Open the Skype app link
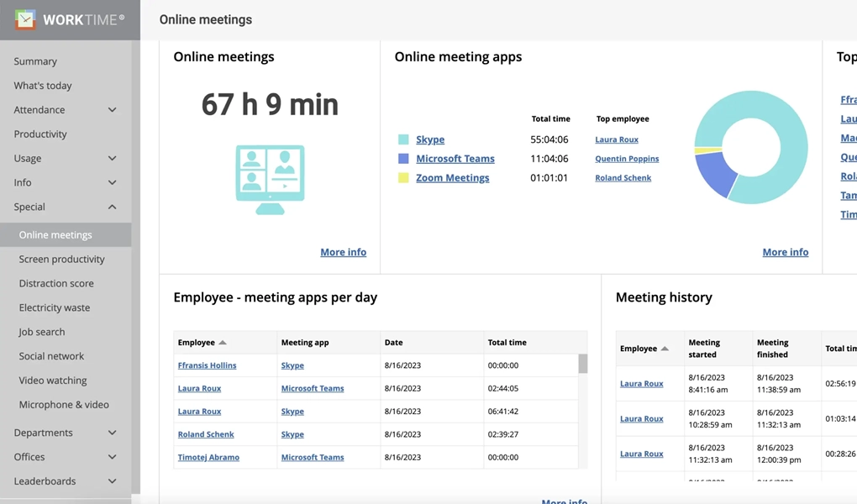This screenshot has height=504, width=857. (430, 139)
